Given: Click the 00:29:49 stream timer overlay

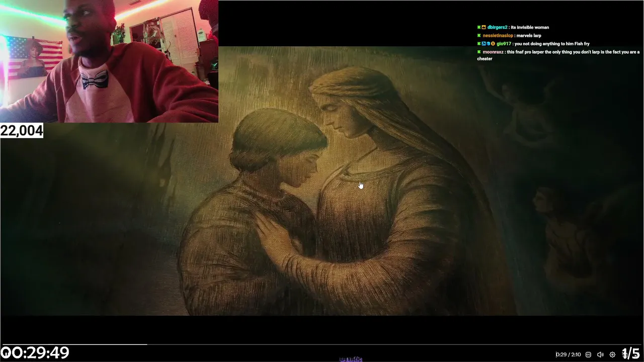Looking at the screenshot, I should pyautogui.click(x=35, y=353).
